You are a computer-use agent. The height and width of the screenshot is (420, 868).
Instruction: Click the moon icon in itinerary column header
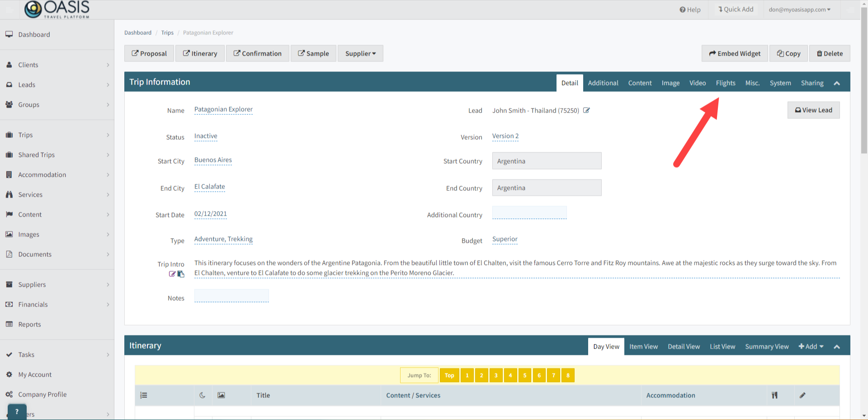pos(203,395)
